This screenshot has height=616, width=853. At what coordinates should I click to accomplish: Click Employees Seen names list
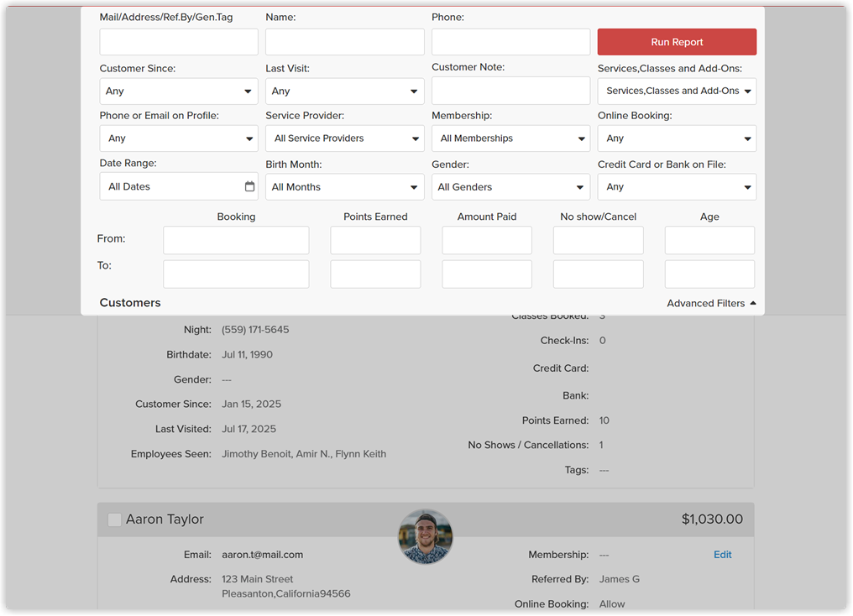[304, 454]
